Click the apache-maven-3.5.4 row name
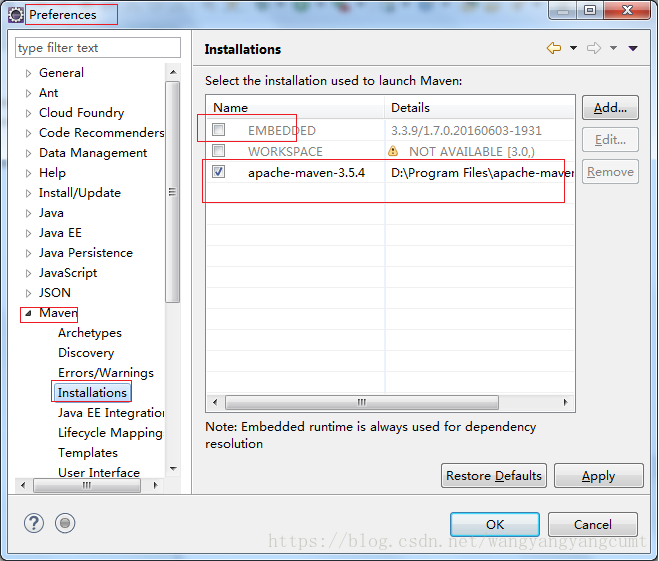 306,173
